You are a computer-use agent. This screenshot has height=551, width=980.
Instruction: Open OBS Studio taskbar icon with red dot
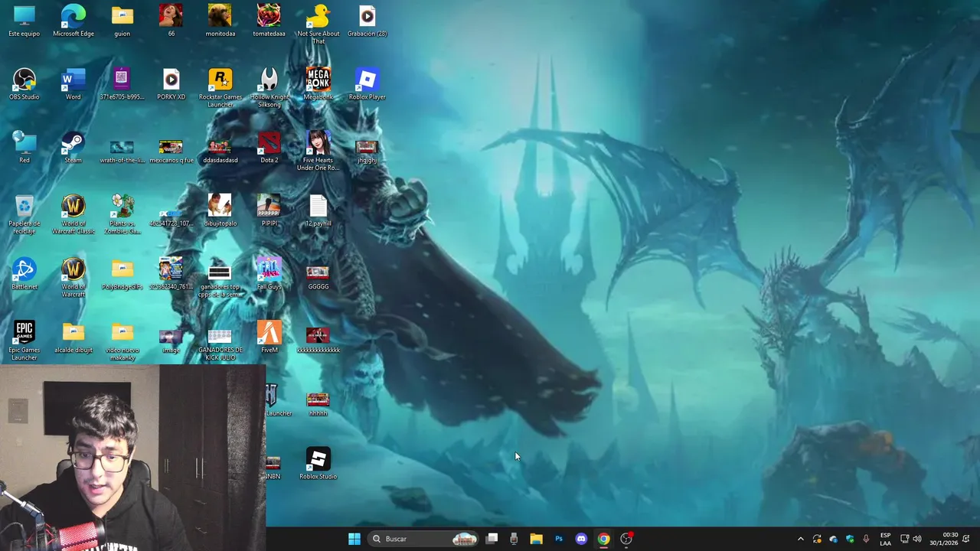click(x=626, y=539)
